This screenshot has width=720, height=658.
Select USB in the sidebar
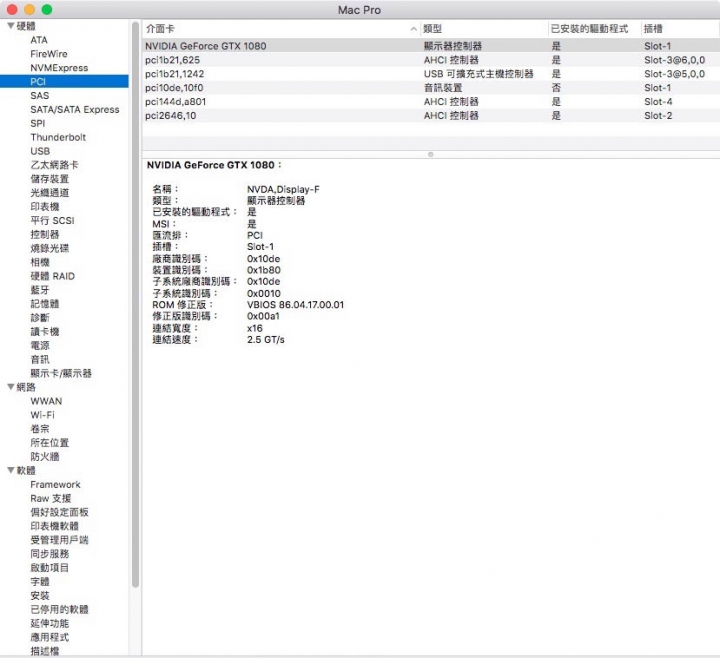pos(40,151)
